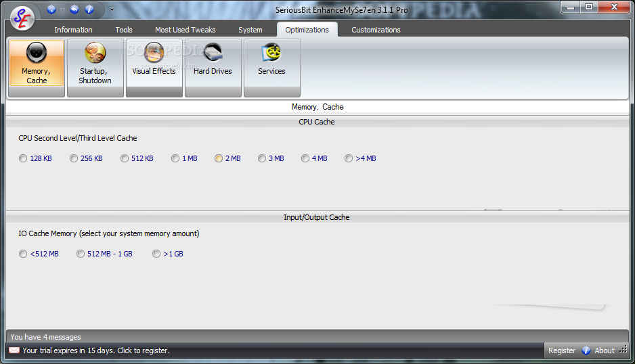Close the EnhanceMySe7en window
635x364 pixels.
(x=614, y=7)
